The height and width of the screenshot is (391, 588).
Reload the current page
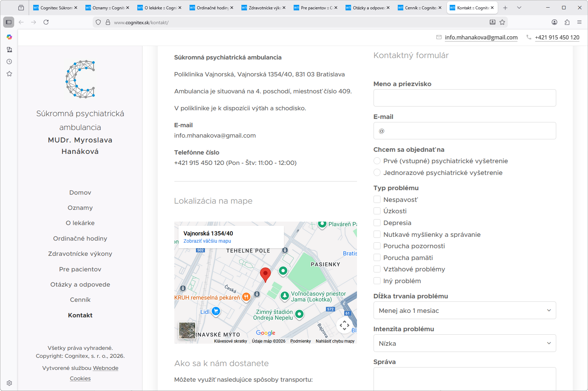click(x=46, y=22)
